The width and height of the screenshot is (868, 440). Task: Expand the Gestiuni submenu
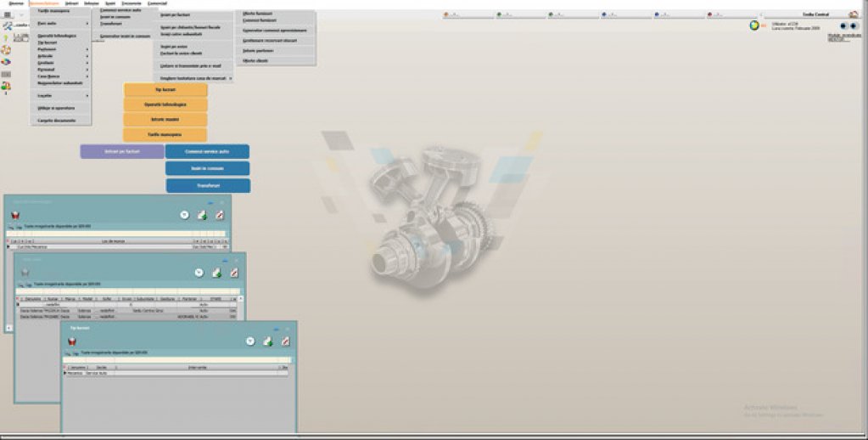[60, 63]
